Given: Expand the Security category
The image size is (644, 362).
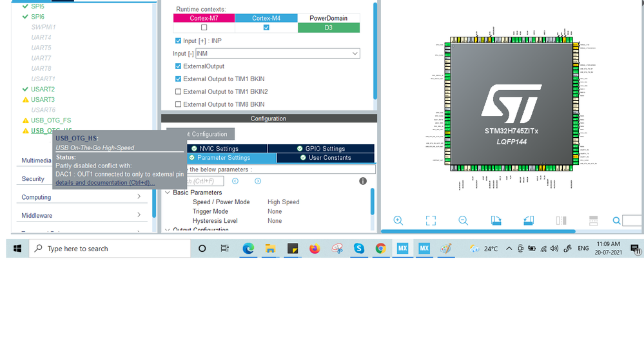Looking at the screenshot, I should click(x=33, y=179).
